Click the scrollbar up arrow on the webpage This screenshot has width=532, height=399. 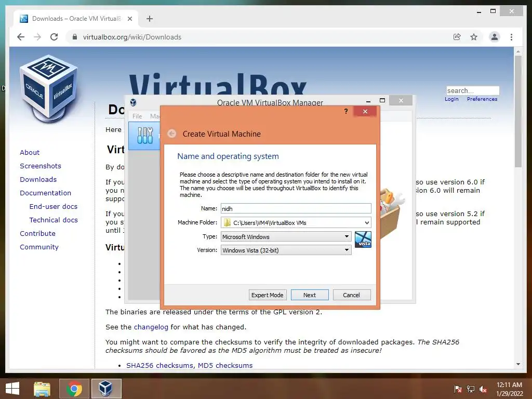click(x=518, y=51)
